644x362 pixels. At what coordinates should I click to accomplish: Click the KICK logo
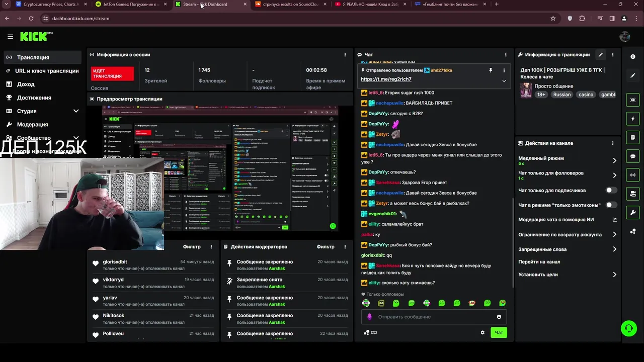point(36,36)
